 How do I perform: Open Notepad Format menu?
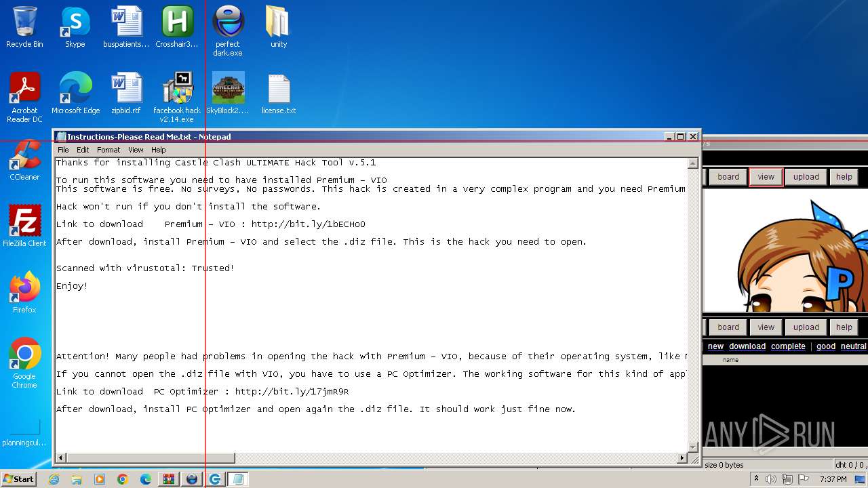pos(108,150)
